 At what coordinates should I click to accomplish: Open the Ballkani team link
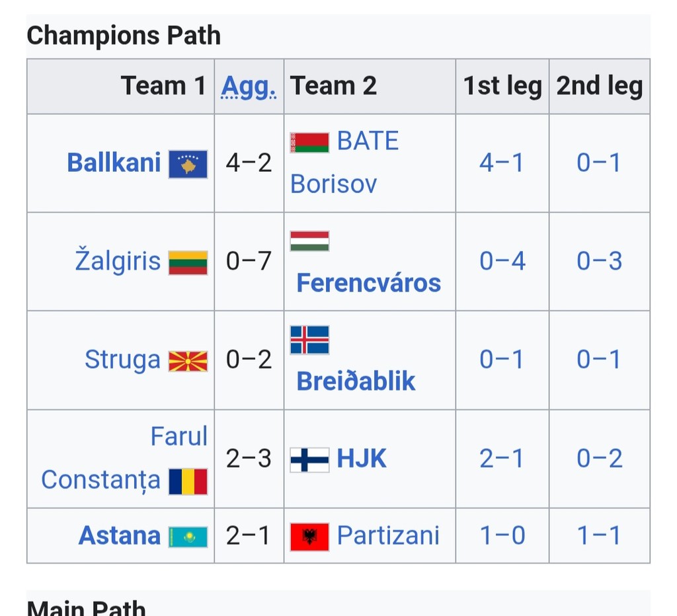114,163
